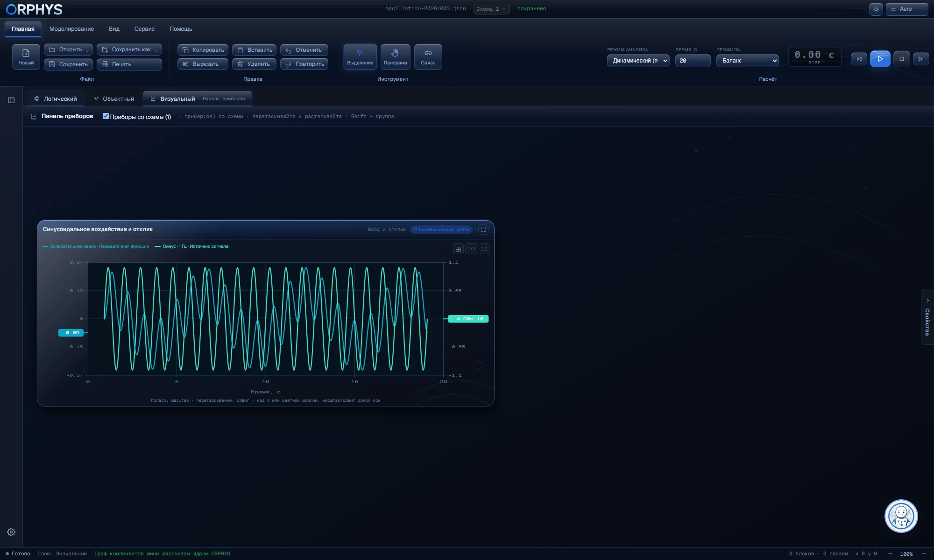Expand the Сохранить как options

[156, 50]
